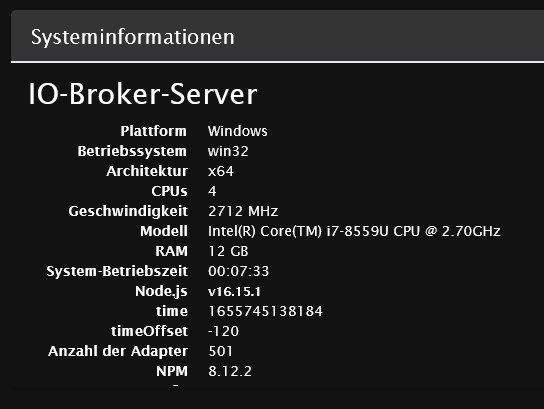The width and height of the screenshot is (544, 409).
Task: Select the Windows platform value
Action: pos(238,131)
